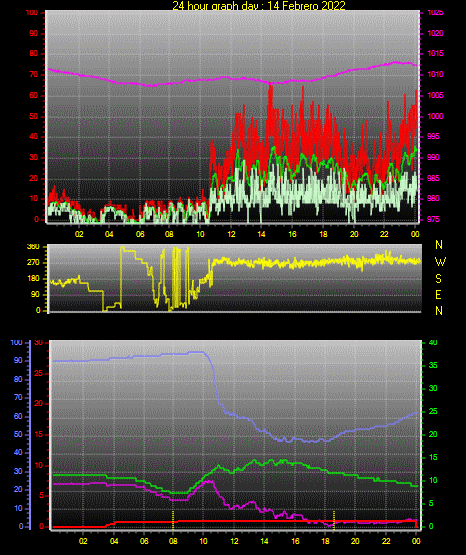The image size is (466, 555).
Task: Click hour 16 on the bottom graph's time axis
Action: (x=295, y=541)
